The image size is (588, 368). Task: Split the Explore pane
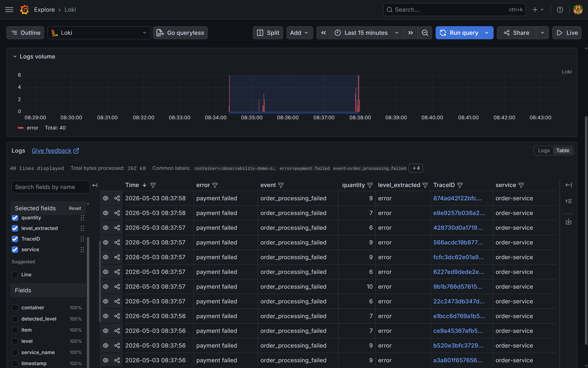[268, 33]
